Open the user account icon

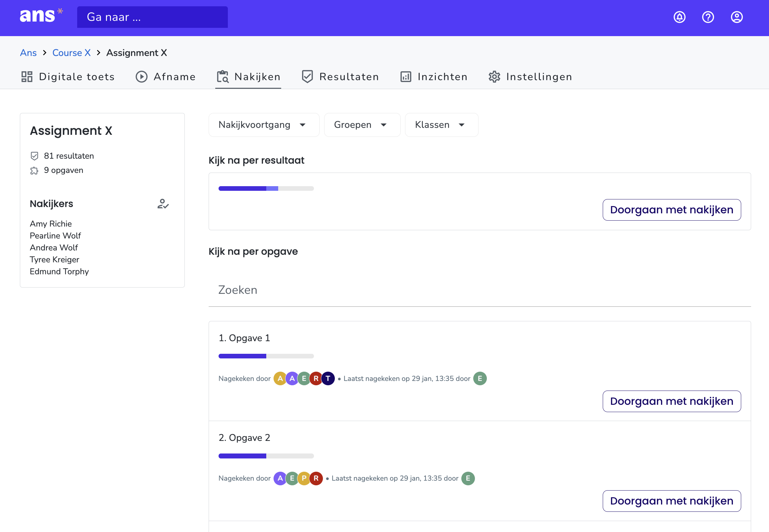point(737,17)
